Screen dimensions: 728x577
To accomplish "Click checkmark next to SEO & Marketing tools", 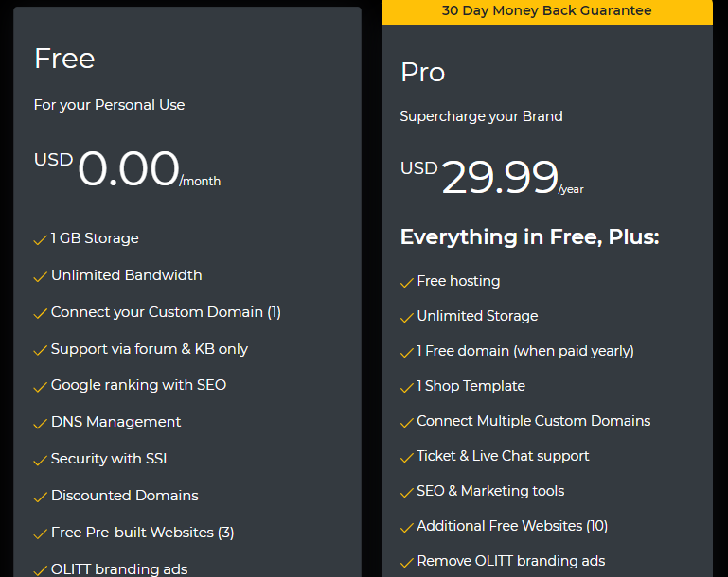I will [x=407, y=492].
